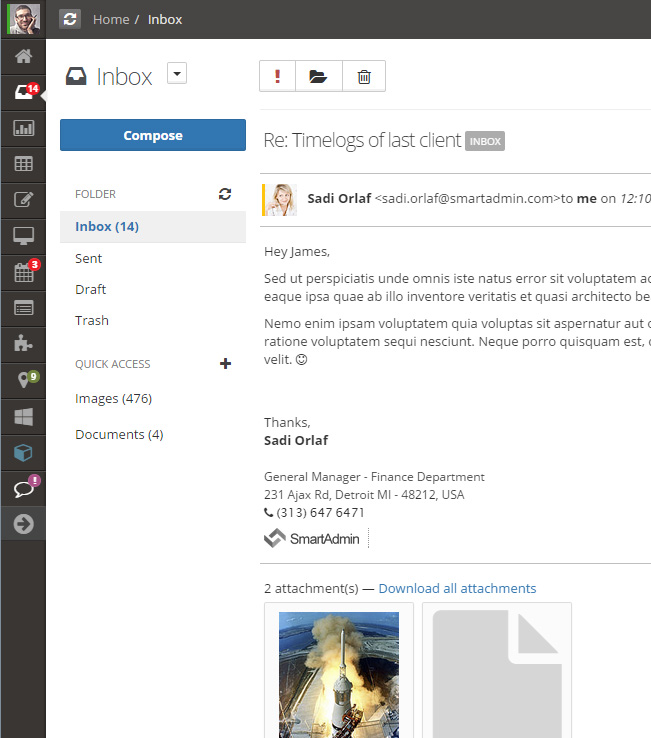Open the Trash folder
This screenshot has width=651, height=738.
click(x=92, y=320)
